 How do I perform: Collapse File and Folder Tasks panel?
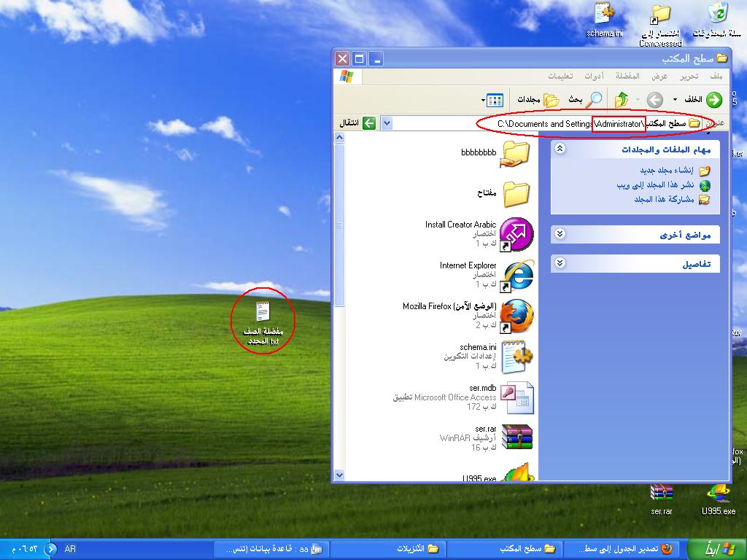click(560, 149)
